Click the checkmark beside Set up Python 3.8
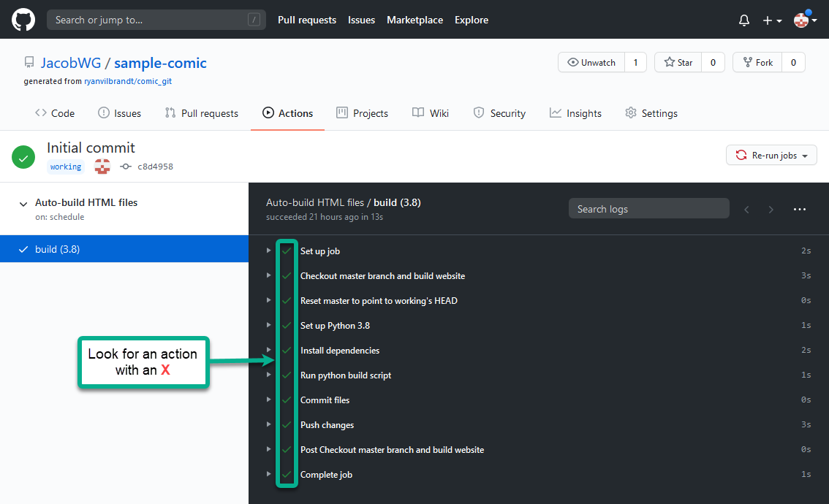Screen dimensions: 829x504 (x=287, y=326)
